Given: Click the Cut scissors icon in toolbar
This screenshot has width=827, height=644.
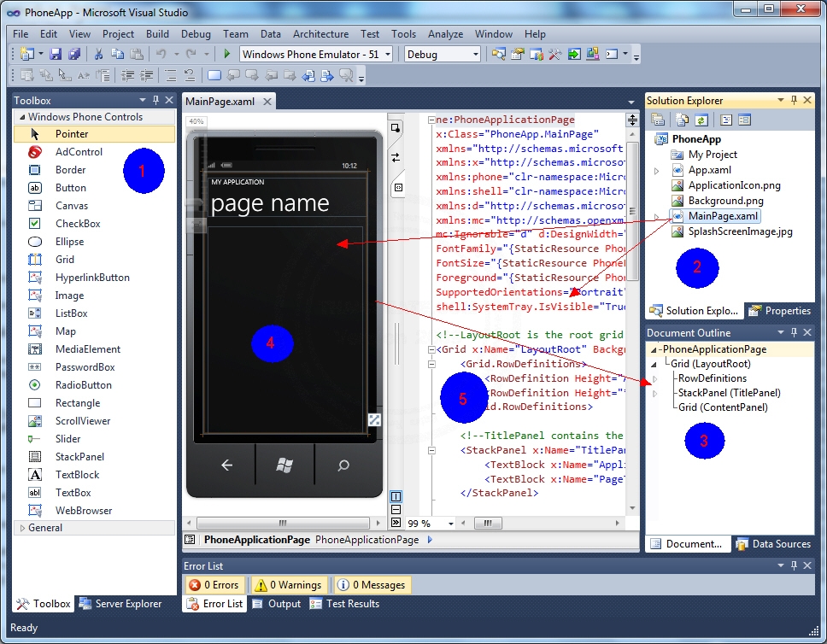Looking at the screenshot, I should [98, 54].
